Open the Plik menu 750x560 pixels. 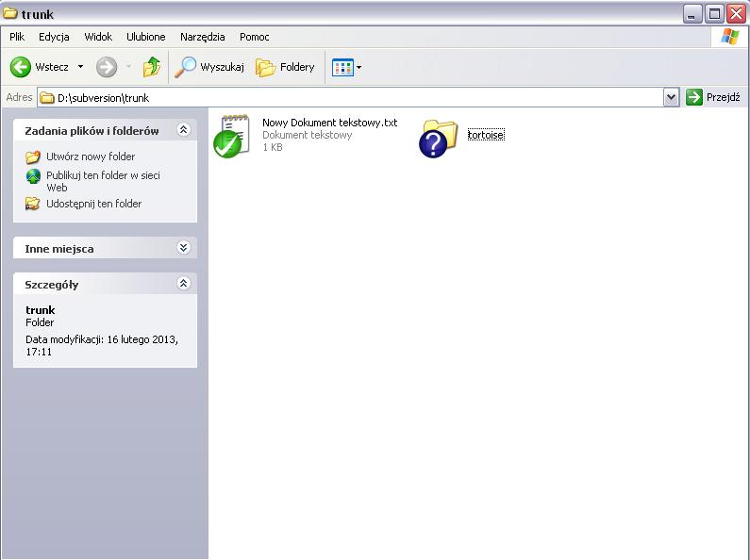point(17,37)
